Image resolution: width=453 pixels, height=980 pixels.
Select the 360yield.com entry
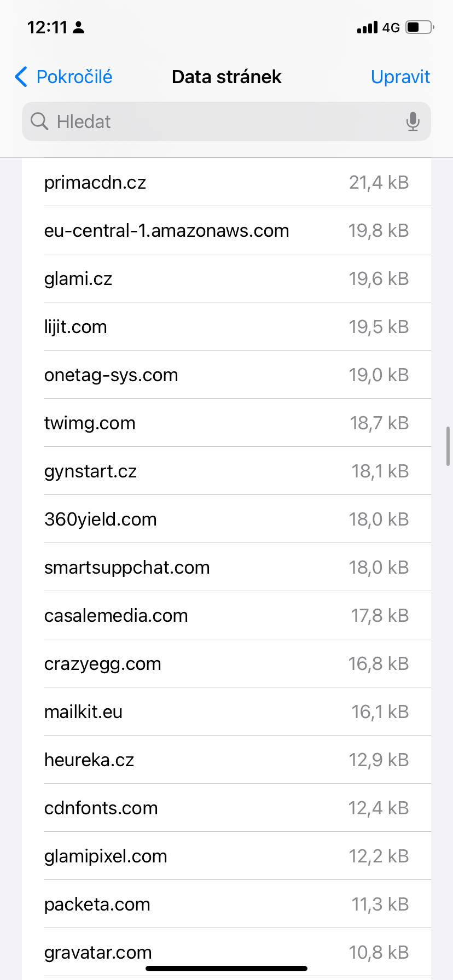pyautogui.click(x=226, y=519)
